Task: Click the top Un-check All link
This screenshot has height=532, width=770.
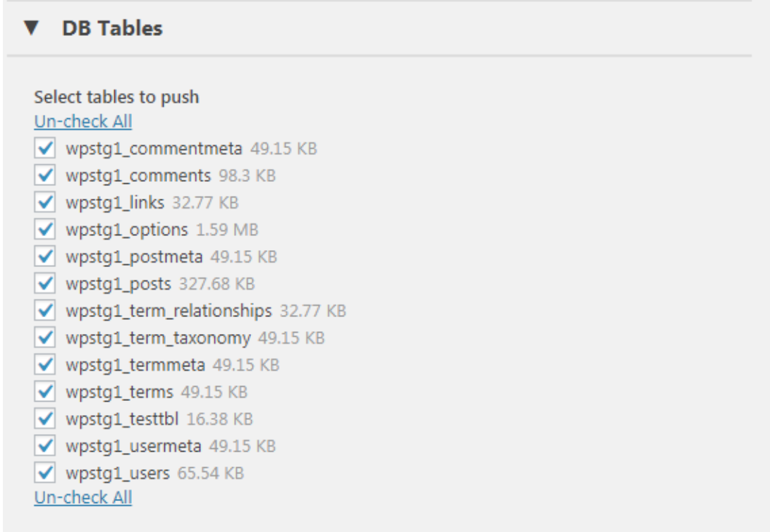Action: point(83,121)
